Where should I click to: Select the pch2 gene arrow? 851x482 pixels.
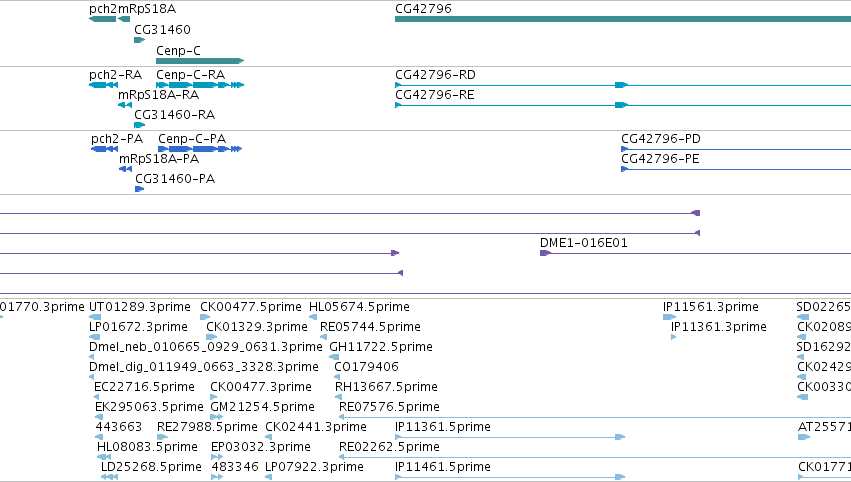coord(103,19)
